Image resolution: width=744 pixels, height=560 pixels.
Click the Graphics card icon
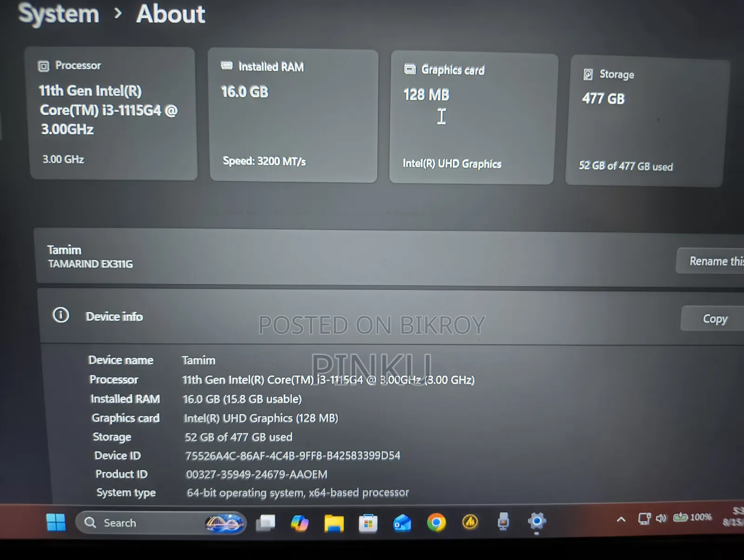(x=410, y=69)
